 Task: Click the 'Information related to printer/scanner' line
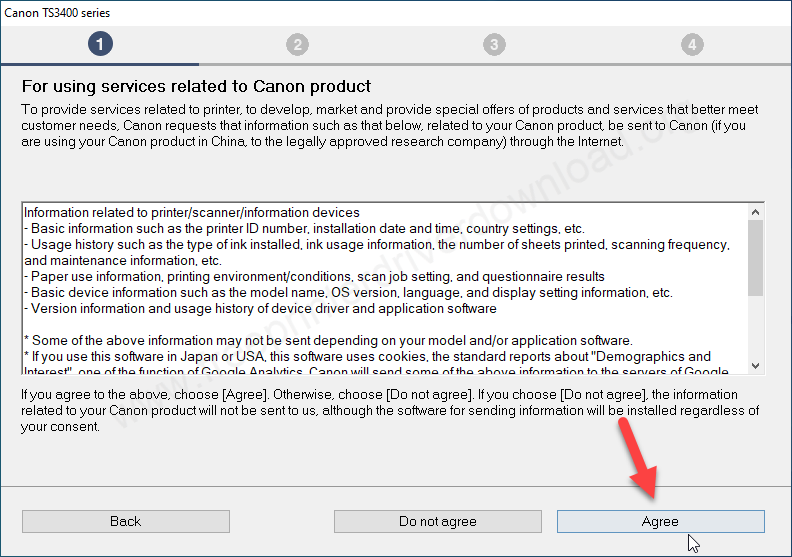192,212
